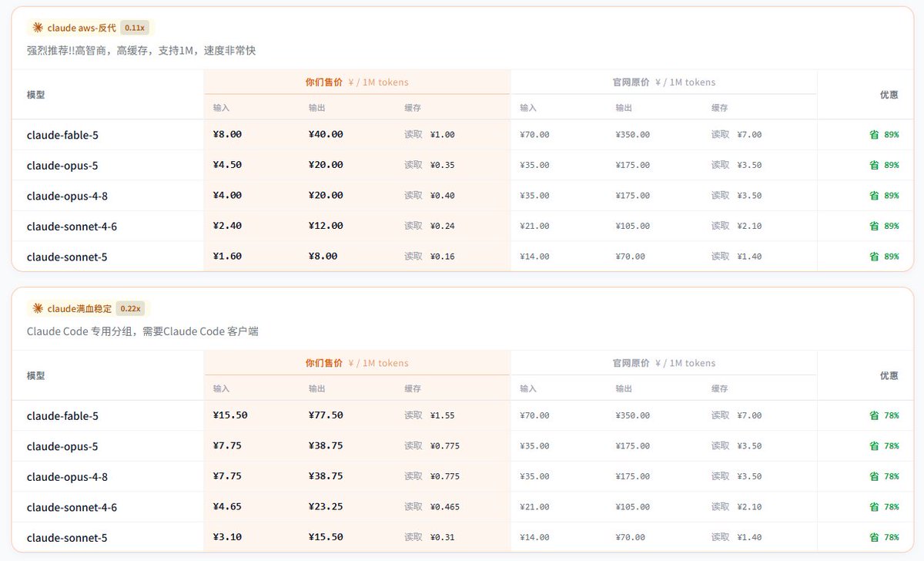Click the ¥4.00 input price
The image size is (924, 561).
(227, 195)
